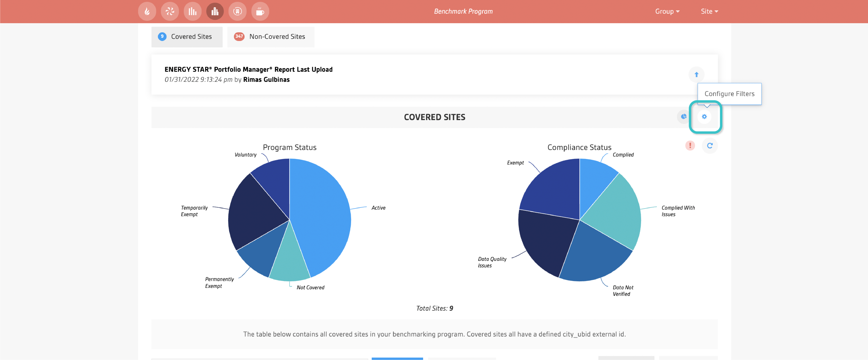
Task: Click the name "Rimas Gulbinas"
Action: [x=266, y=80]
